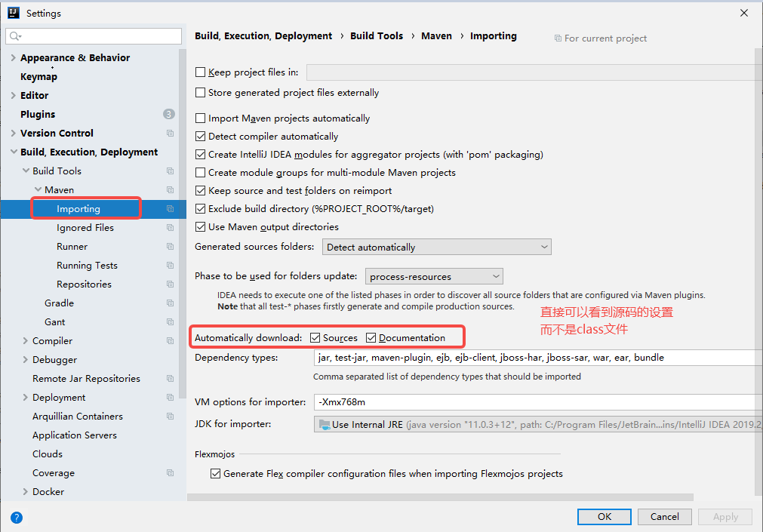Screen dimensions: 763x532
Task: Click the VM options for importer field
Action: [537, 402]
